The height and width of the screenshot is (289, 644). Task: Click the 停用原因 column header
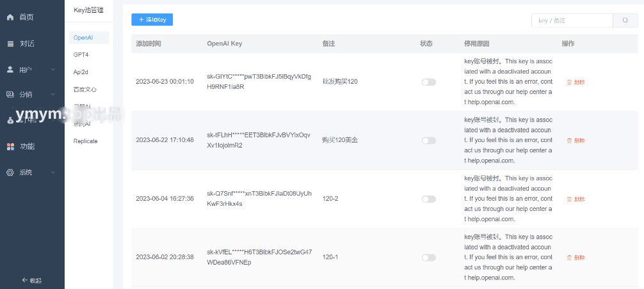(477, 44)
